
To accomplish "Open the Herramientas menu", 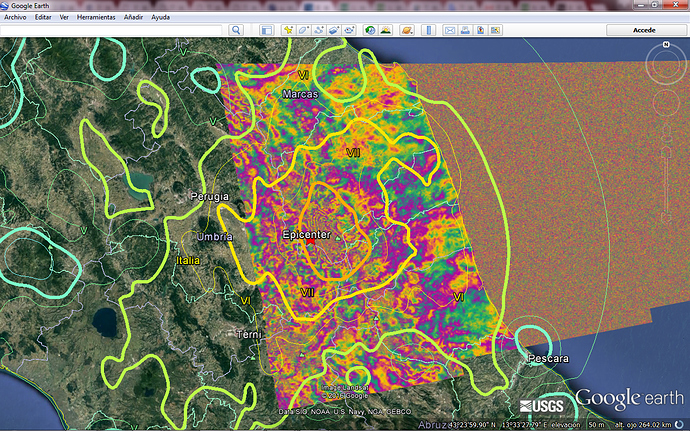I will point(96,17).
